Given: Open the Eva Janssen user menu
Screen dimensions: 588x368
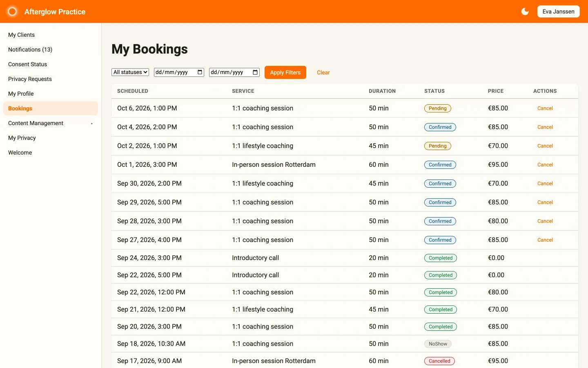Looking at the screenshot, I should click(558, 11).
